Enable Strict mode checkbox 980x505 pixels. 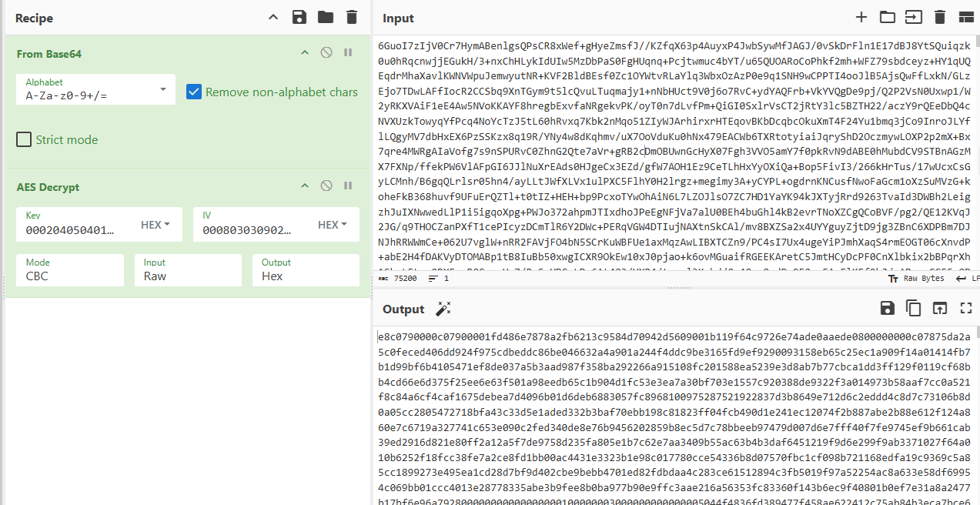click(24, 139)
